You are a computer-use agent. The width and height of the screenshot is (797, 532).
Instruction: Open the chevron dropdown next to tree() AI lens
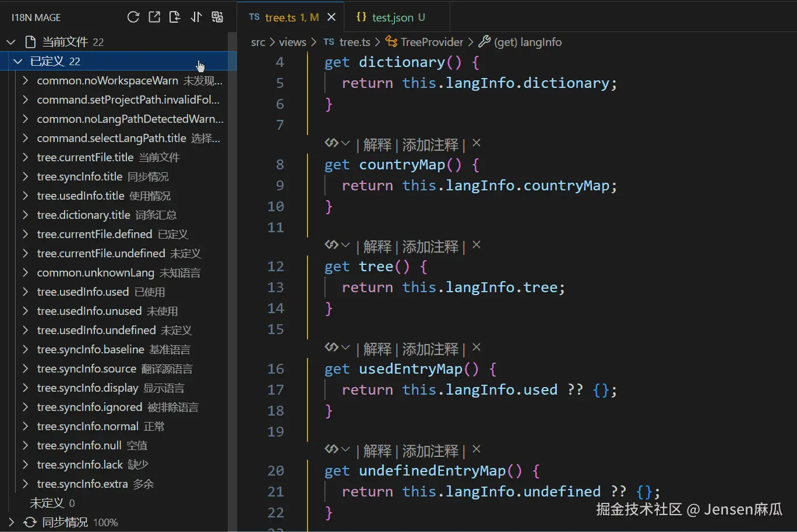(x=345, y=245)
